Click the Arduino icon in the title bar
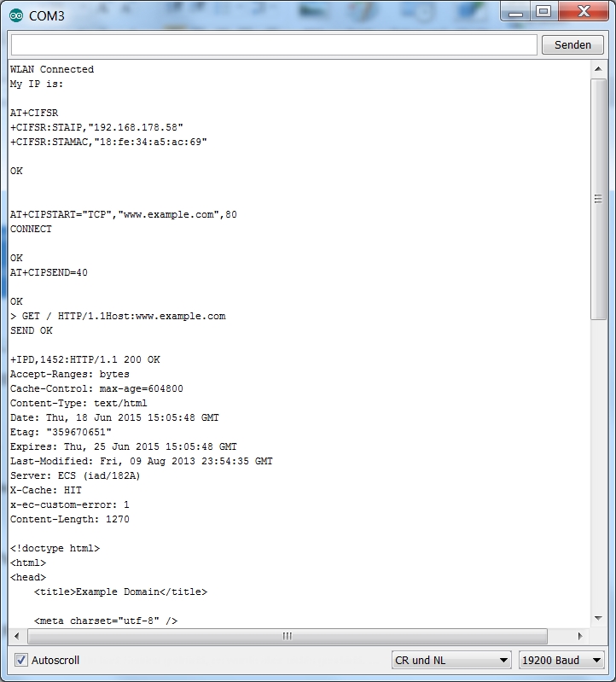 16,15
